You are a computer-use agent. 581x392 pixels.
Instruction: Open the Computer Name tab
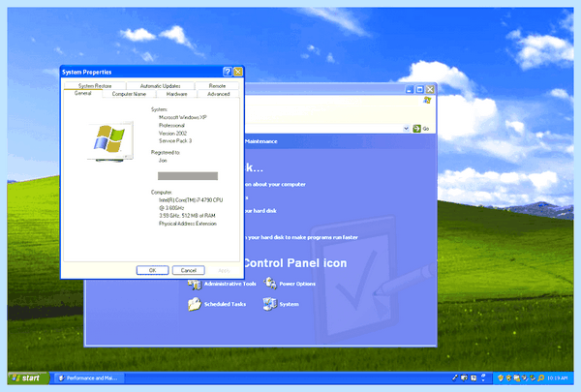coord(129,94)
